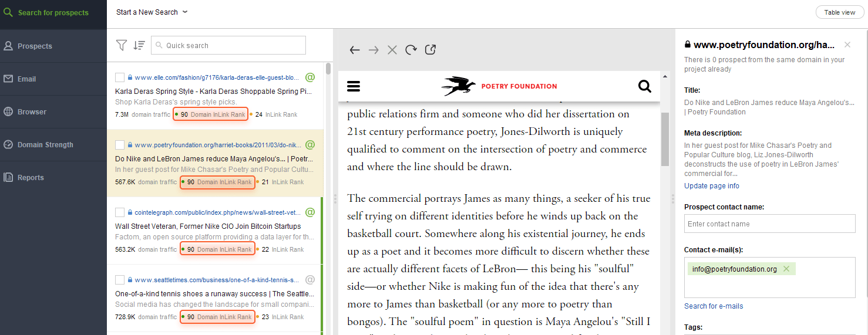This screenshot has height=335, width=868.
Task: Click Domain InLink Rank for cointelegraph.com
Action: coord(217,249)
